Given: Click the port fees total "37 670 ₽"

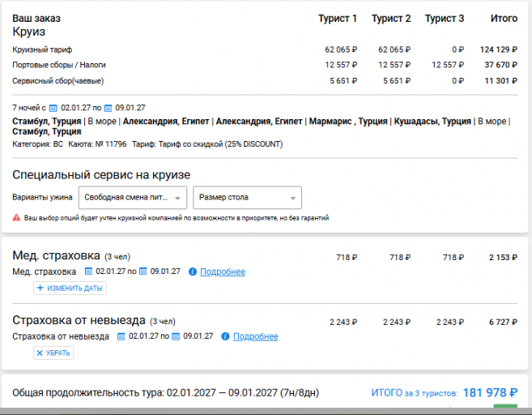Looking at the screenshot, I should (500, 65).
